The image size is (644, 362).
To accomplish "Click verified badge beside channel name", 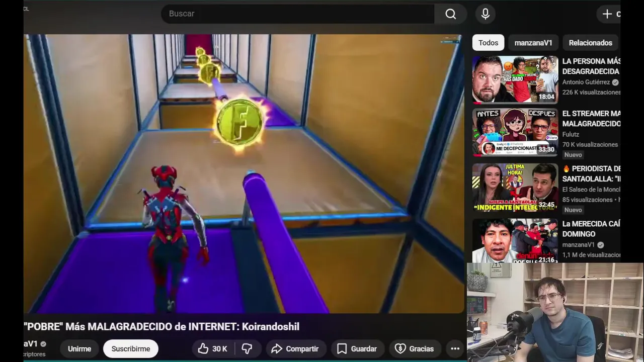I will pyautogui.click(x=43, y=344).
